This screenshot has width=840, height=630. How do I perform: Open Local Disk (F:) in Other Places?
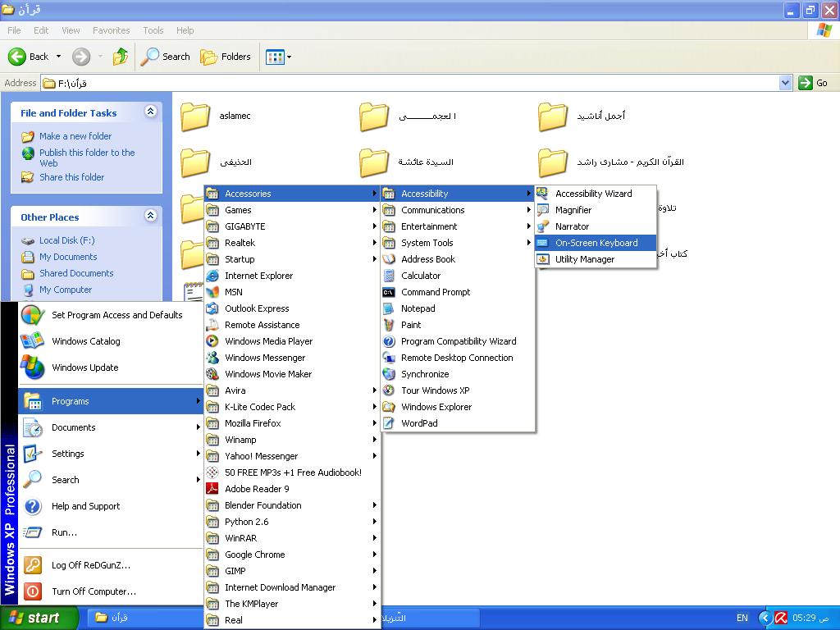[67, 240]
